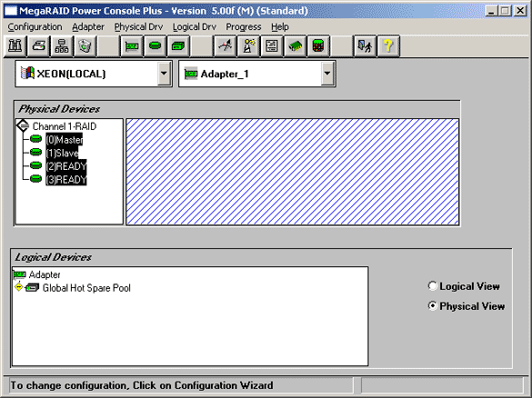
Task: Select the Logical View radio button
Action: pos(432,286)
